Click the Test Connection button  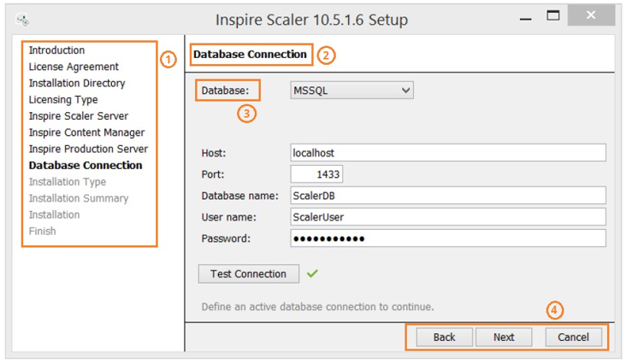(x=248, y=274)
